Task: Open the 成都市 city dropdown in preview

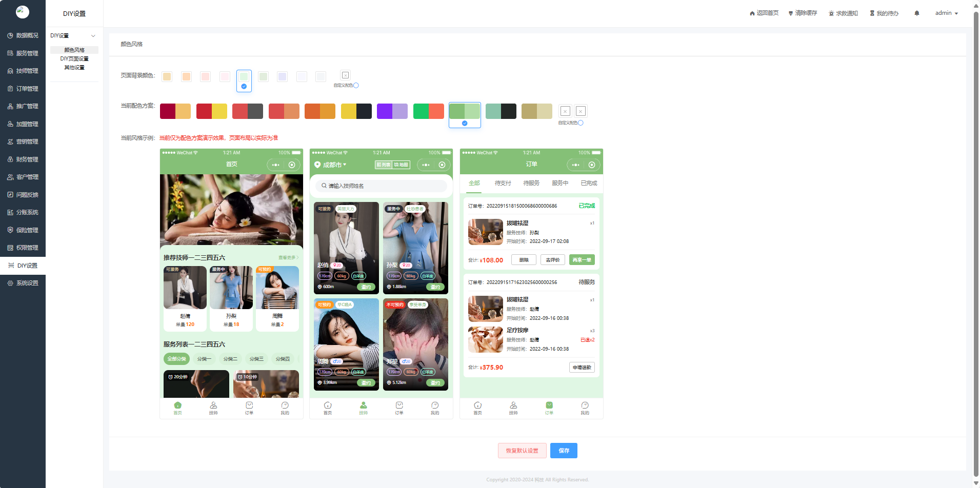Action: (x=331, y=165)
